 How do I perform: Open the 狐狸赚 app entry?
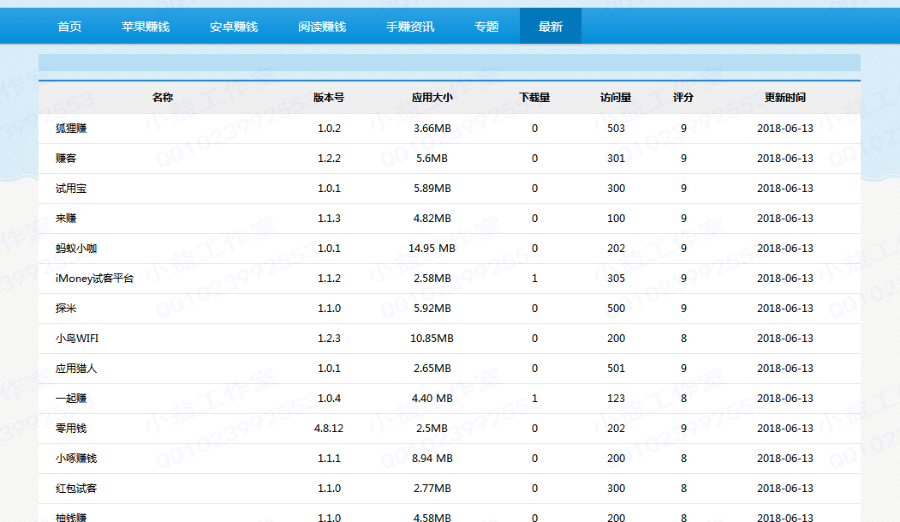click(71, 128)
